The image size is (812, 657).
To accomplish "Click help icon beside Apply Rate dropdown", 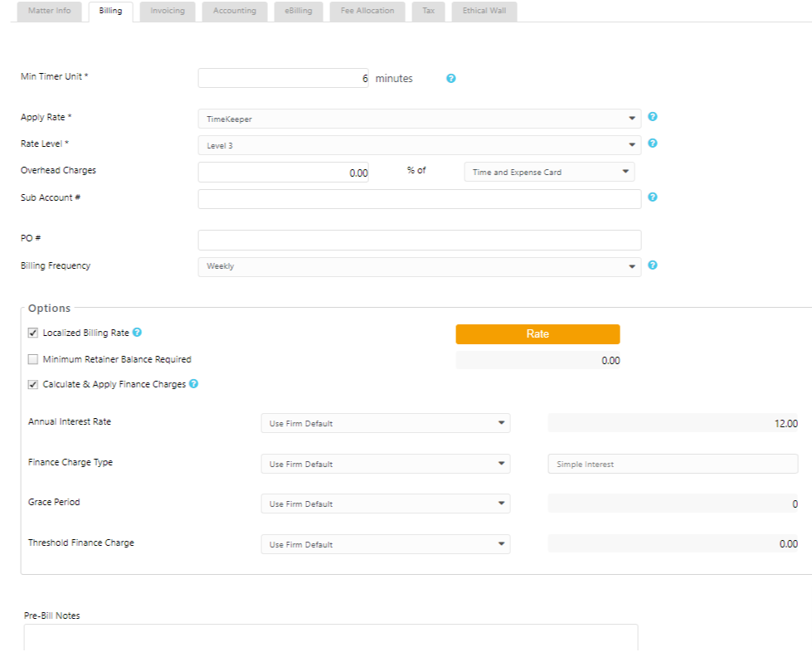I will (x=653, y=117).
